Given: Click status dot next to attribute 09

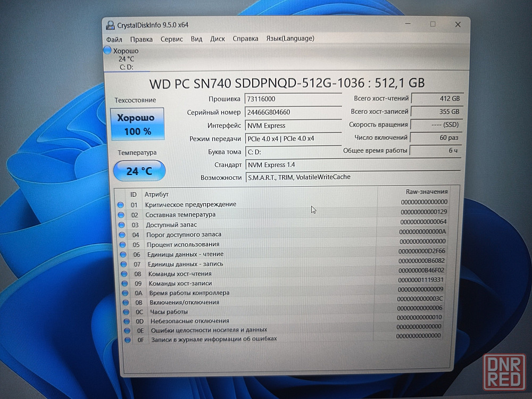Looking at the screenshot, I should tap(124, 284).
